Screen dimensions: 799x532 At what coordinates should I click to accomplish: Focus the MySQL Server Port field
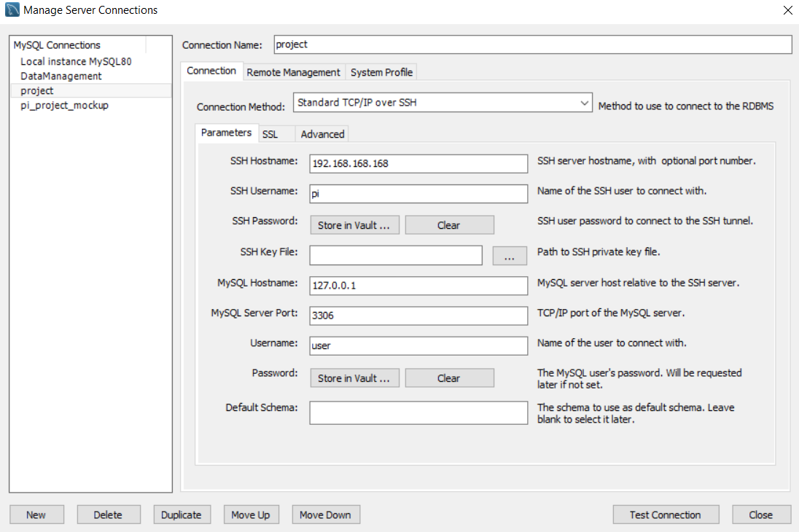click(x=418, y=316)
